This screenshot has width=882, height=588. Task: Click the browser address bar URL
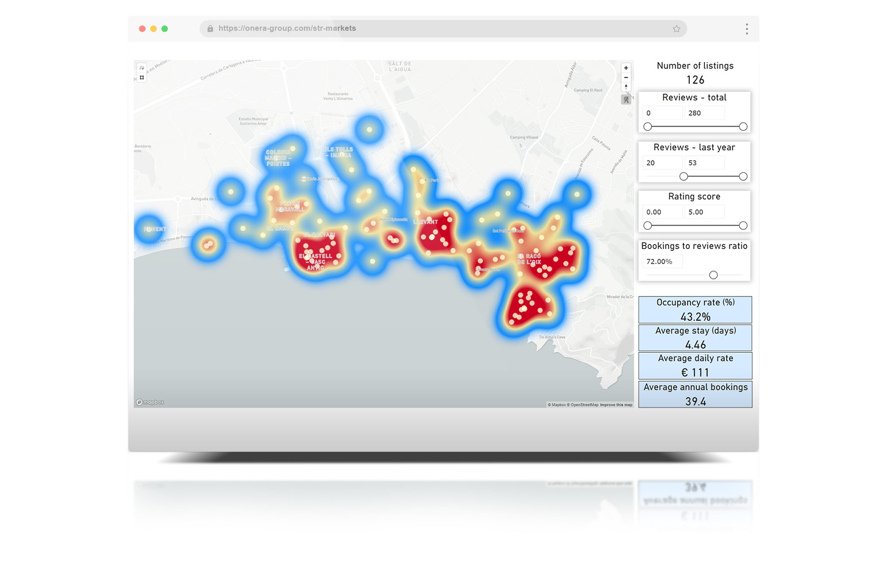(287, 28)
